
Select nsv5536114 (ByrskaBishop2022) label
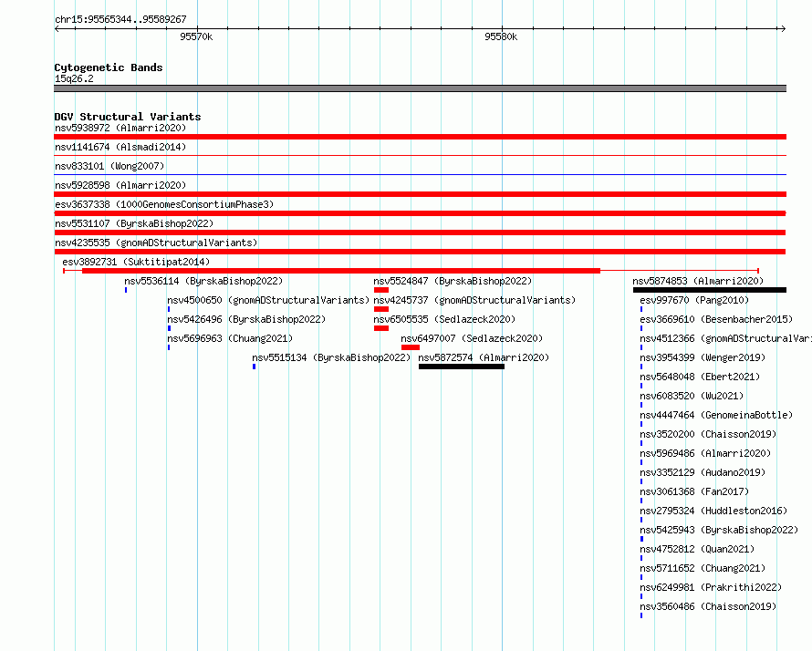click(203, 281)
